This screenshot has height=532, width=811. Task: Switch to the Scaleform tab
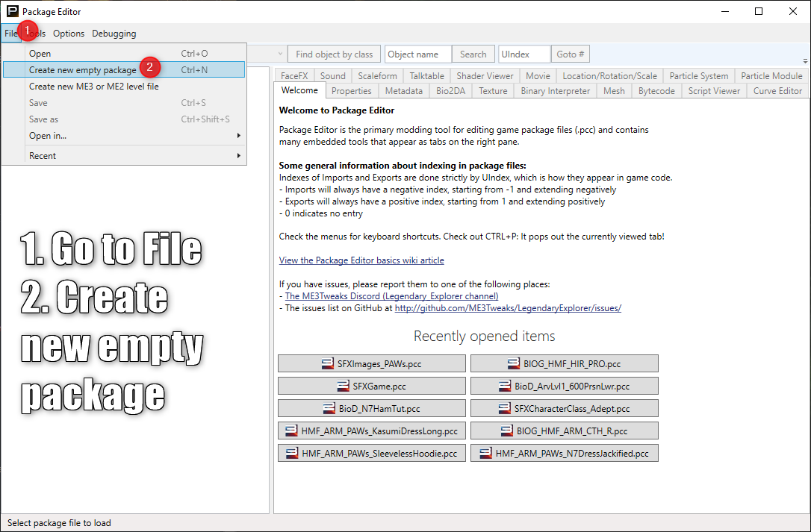[378, 75]
